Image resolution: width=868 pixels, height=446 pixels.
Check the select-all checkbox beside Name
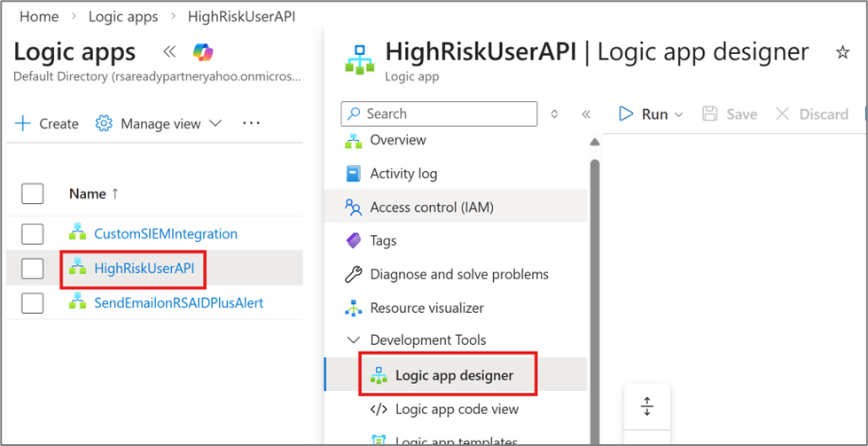click(x=33, y=193)
